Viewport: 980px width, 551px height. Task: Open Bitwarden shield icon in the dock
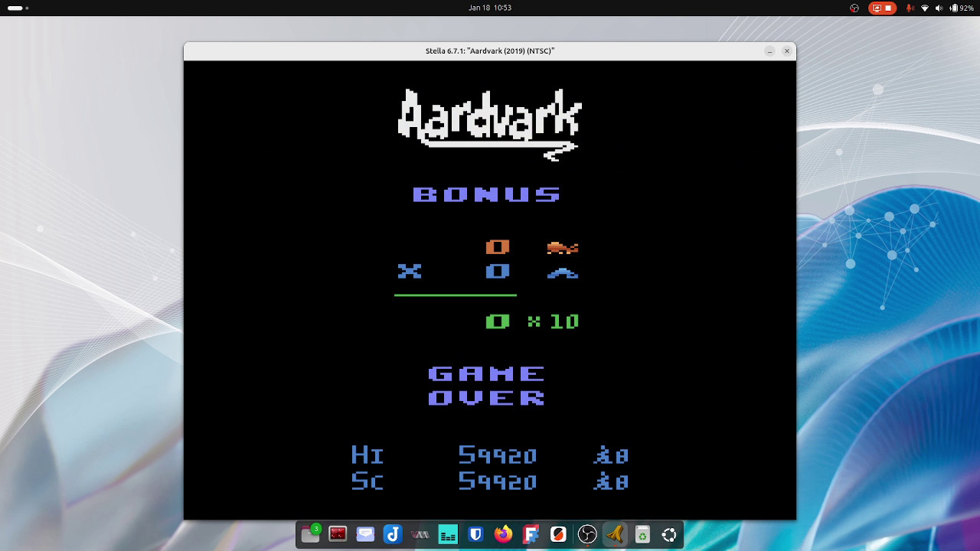coord(475,534)
